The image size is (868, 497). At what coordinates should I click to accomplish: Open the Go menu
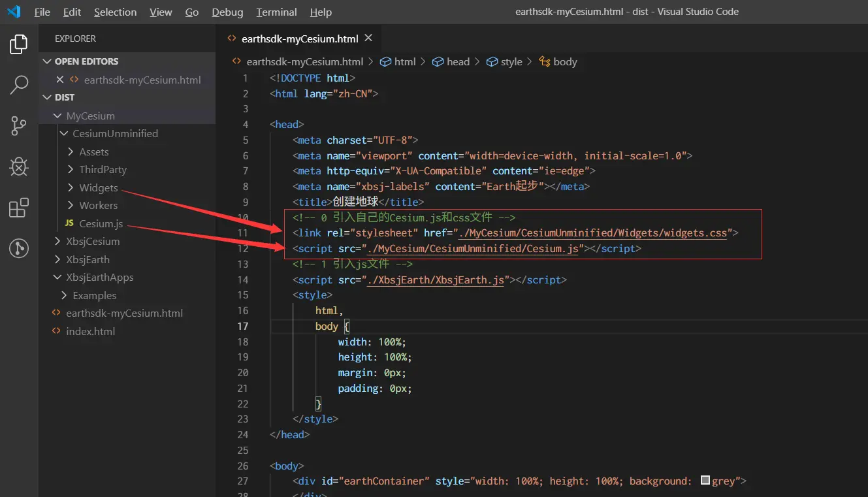click(192, 12)
